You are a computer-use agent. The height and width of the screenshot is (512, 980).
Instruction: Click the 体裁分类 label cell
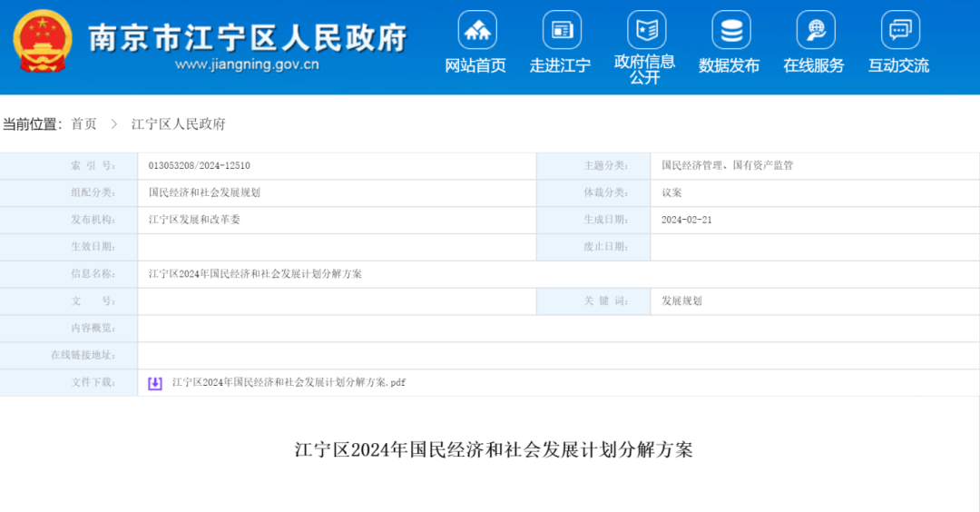pyautogui.click(x=593, y=192)
